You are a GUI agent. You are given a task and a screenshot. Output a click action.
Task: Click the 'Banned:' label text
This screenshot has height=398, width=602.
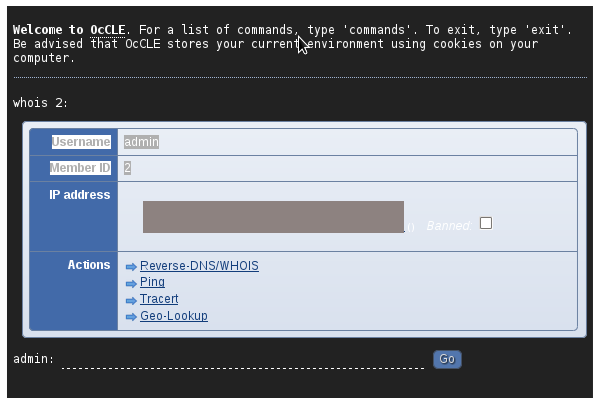tap(449, 226)
